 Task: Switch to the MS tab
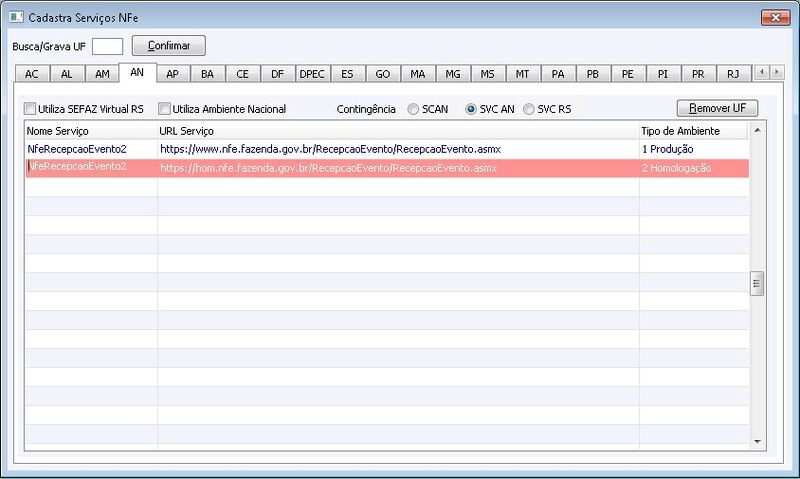click(x=488, y=74)
